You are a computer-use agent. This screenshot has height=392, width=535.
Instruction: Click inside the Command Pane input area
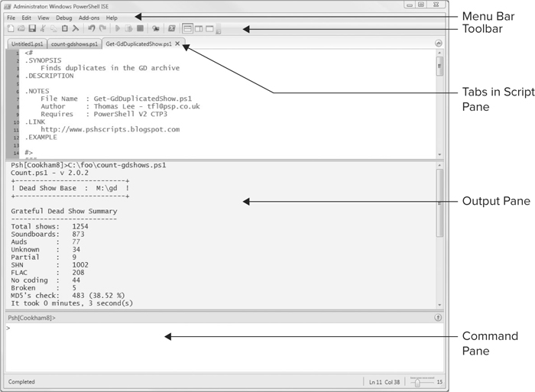coord(225,348)
